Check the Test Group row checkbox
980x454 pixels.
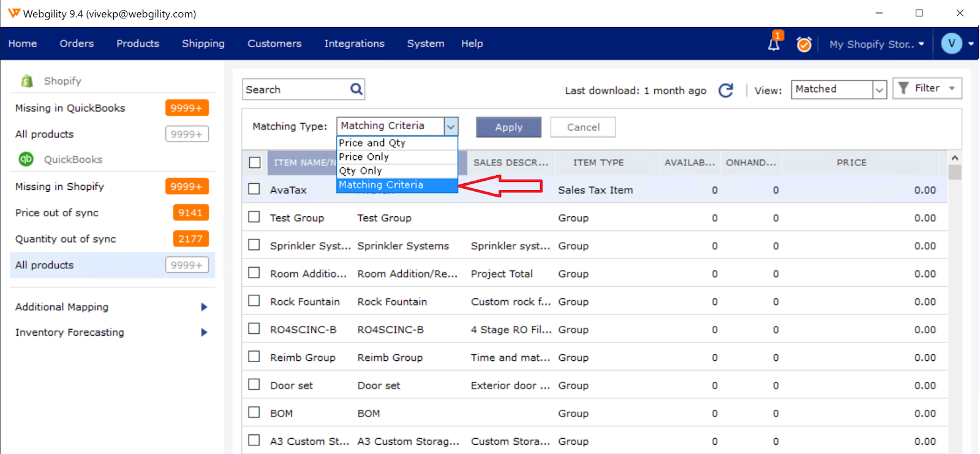point(254,217)
